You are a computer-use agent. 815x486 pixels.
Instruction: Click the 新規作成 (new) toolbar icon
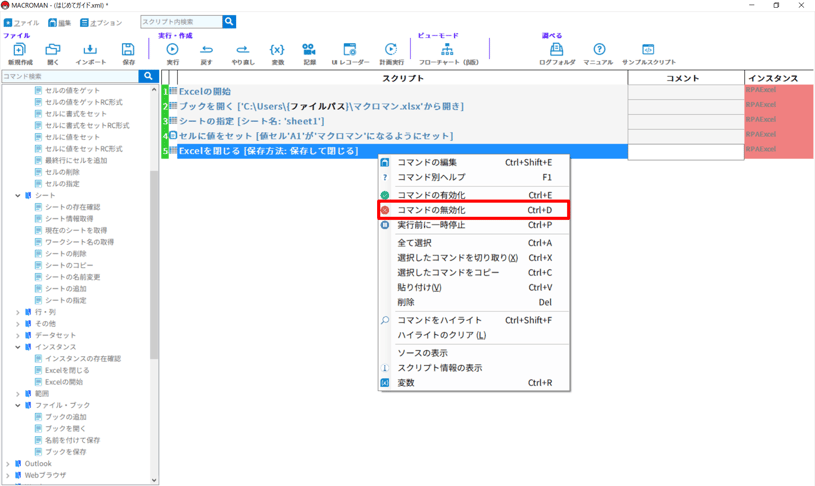[x=19, y=50]
